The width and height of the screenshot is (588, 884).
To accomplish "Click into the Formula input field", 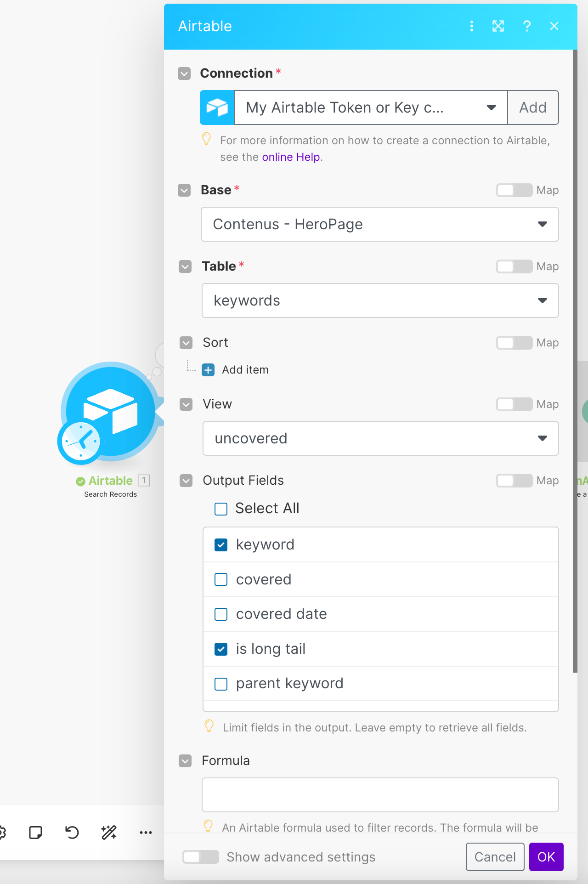I will click(x=380, y=795).
